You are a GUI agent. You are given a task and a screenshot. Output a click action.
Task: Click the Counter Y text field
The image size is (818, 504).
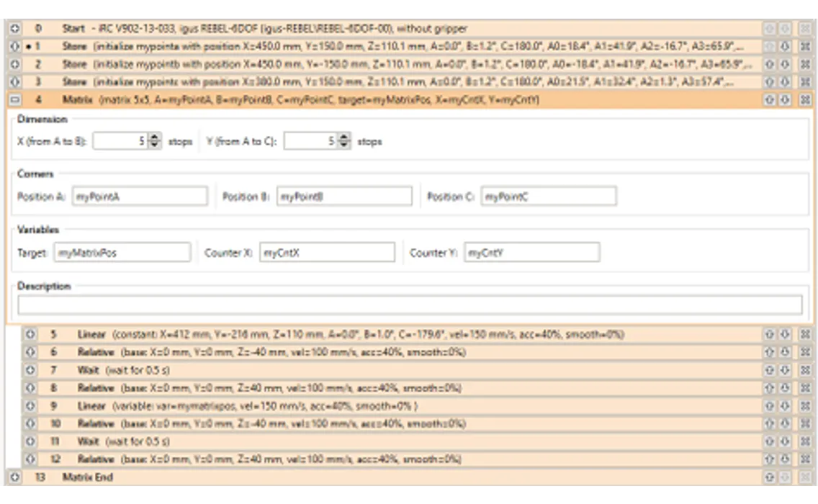coord(531,253)
